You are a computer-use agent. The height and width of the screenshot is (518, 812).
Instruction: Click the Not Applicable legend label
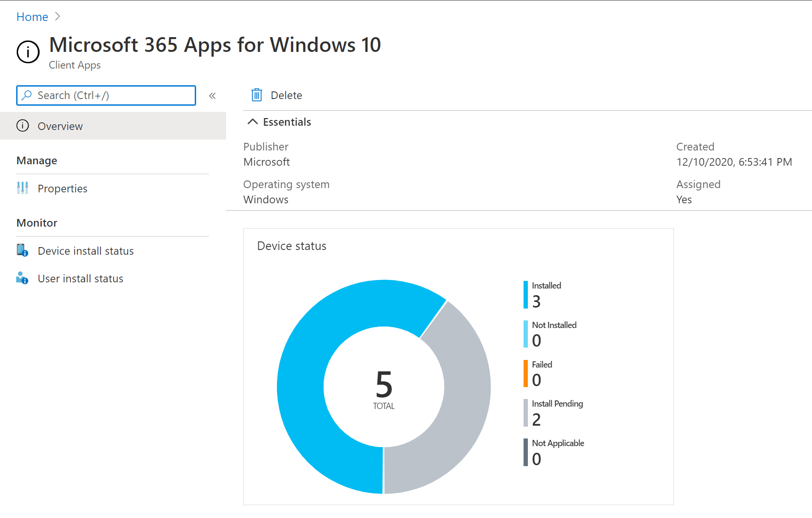[x=558, y=443]
